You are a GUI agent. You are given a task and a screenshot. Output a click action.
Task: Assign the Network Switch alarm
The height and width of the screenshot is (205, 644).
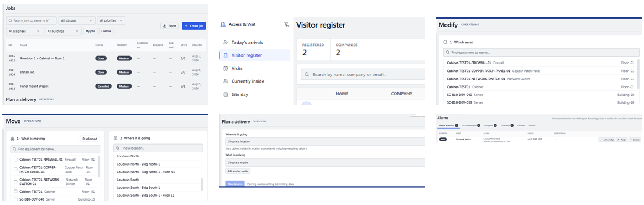pyautogui.click(x=622, y=140)
